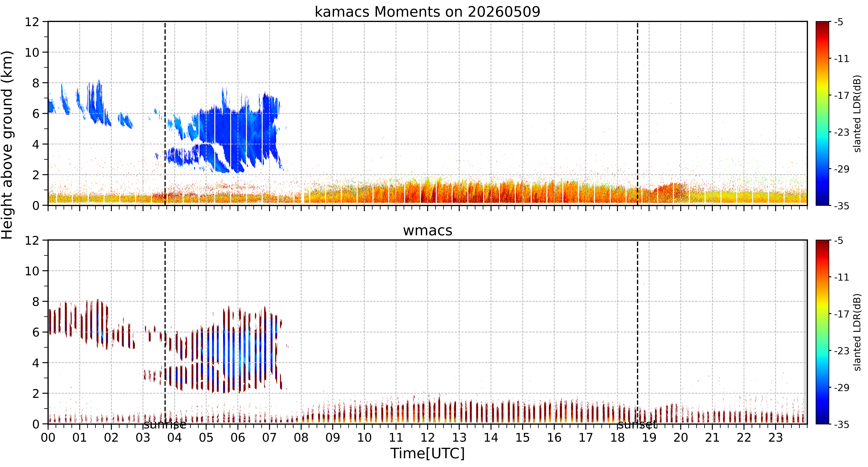Click the x-axis tick label '23'

coord(775,438)
